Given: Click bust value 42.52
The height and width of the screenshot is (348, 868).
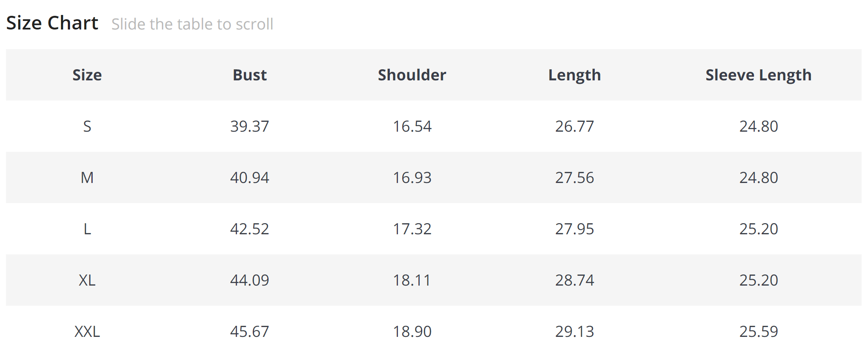Looking at the screenshot, I should click(x=250, y=229).
